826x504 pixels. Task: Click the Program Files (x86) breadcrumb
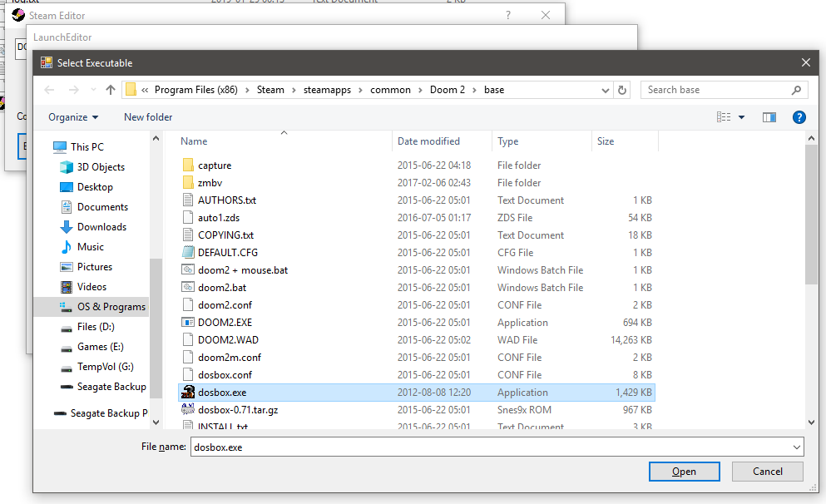[196, 90]
